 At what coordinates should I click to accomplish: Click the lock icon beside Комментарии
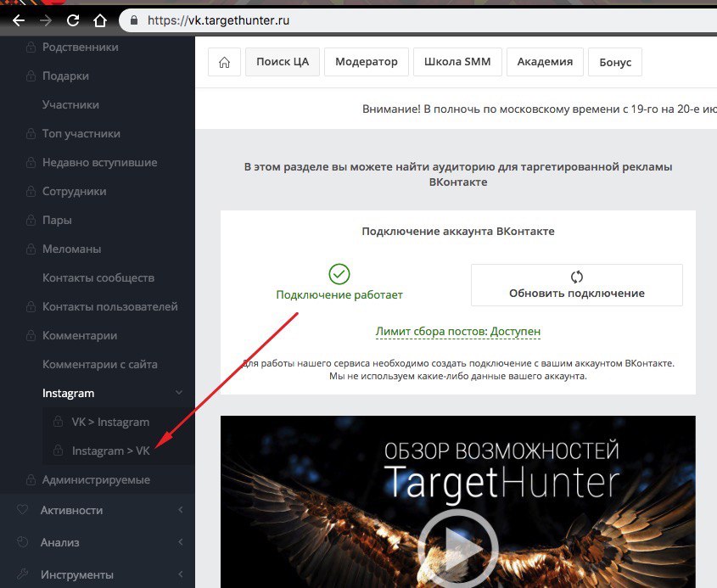click(x=31, y=334)
